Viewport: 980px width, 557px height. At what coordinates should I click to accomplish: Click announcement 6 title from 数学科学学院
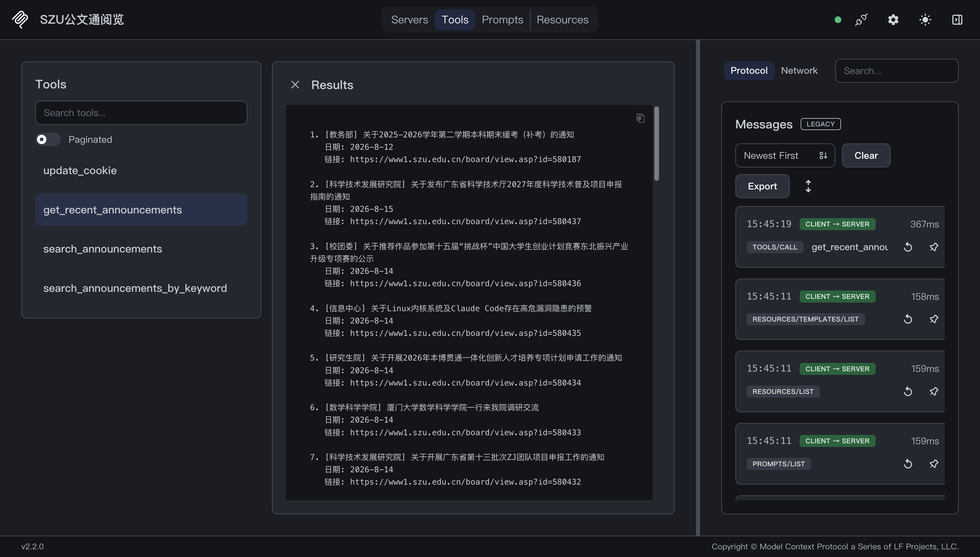pos(424,408)
